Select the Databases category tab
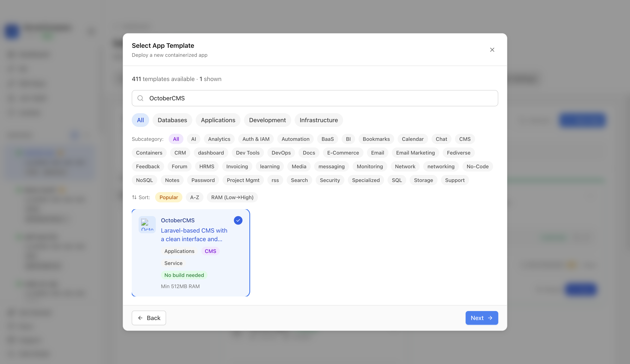This screenshot has height=364, width=630. 172,120
